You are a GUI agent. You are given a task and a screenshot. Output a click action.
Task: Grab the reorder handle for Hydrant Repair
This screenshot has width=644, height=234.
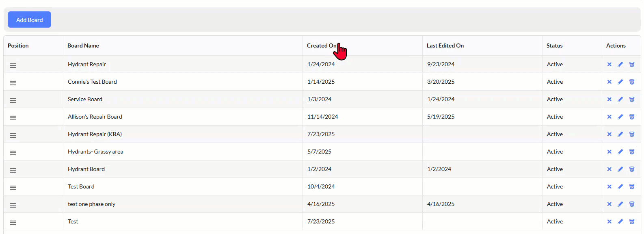pyautogui.click(x=13, y=65)
